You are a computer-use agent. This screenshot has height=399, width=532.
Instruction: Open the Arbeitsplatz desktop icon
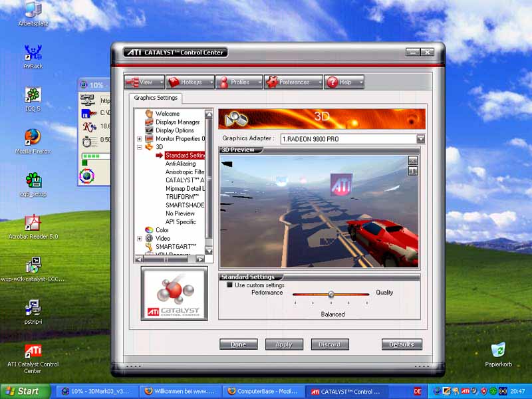(x=33, y=13)
